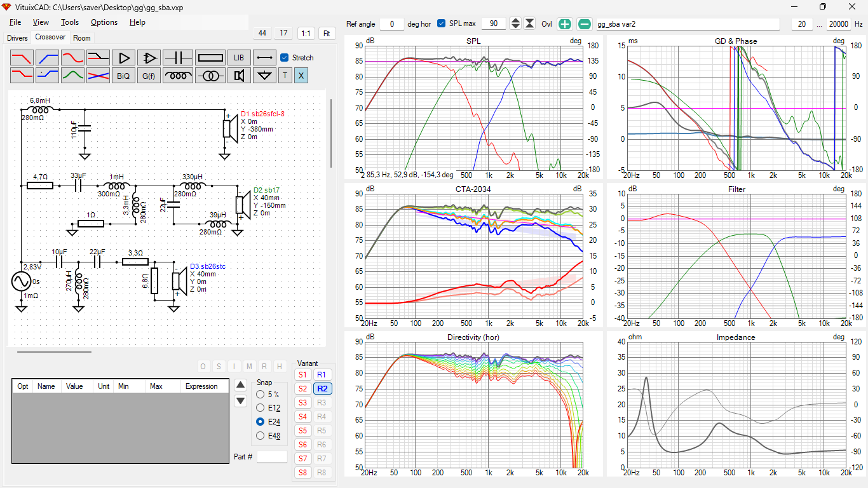
Task: Select variant S5
Action: tap(302, 431)
